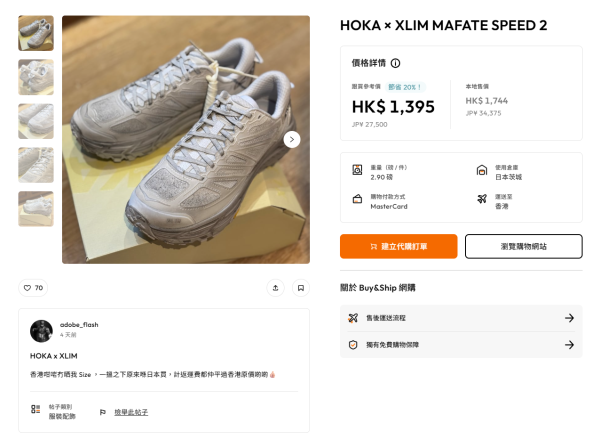
Task: Select the second shoe thumbnail
Action: point(36,77)
